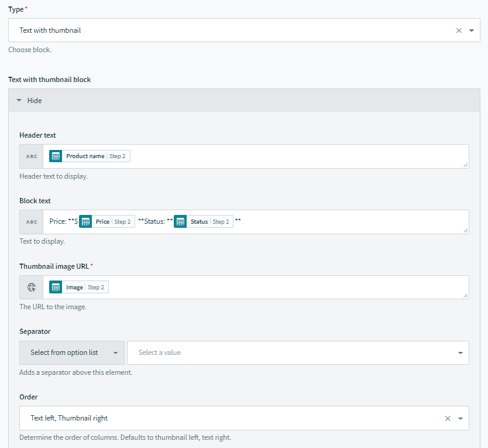Click the globe icon for Thumbnail image URL
The height and width of the screenshot is (448, 488).
point(32,288)
